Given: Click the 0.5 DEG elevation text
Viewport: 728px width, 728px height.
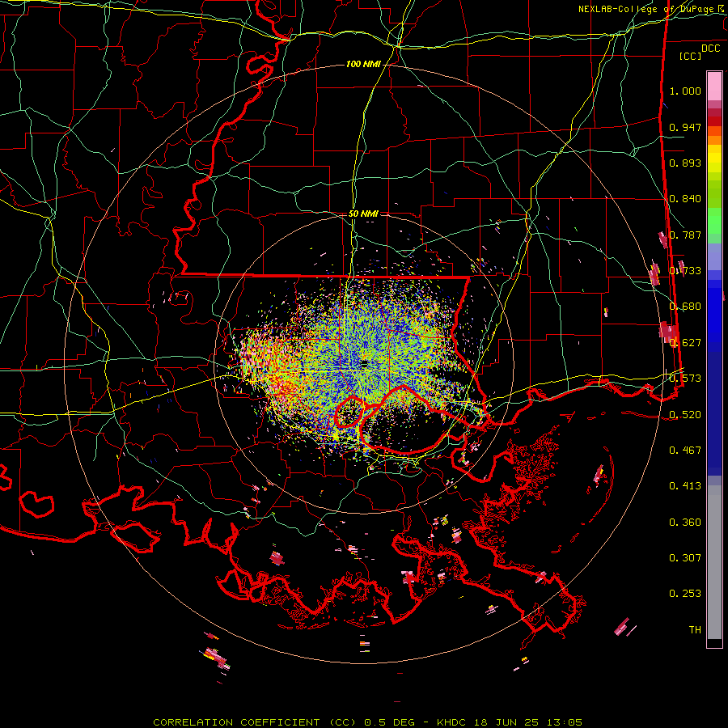Looking at the screenshot, I should 389,722.
